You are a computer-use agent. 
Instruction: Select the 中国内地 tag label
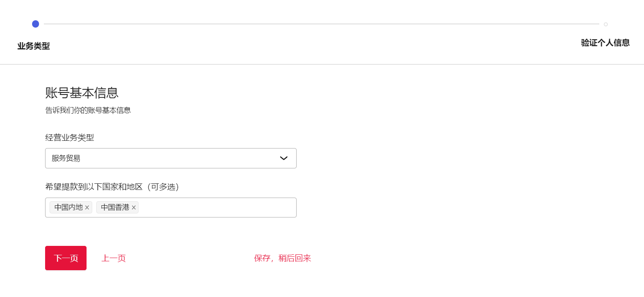[68, 207]
